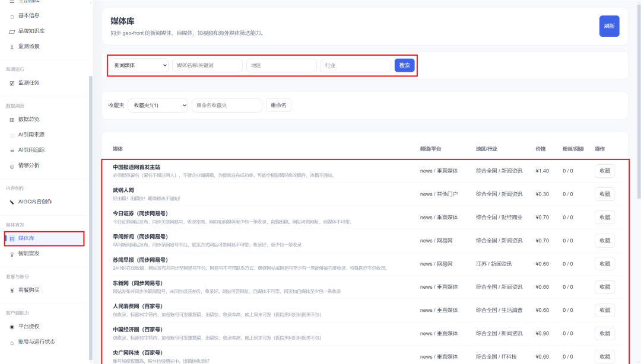Screen dimensions: 641x364
Task: Click the 数据总览 sidebar icon
Action: pos(12,120)
